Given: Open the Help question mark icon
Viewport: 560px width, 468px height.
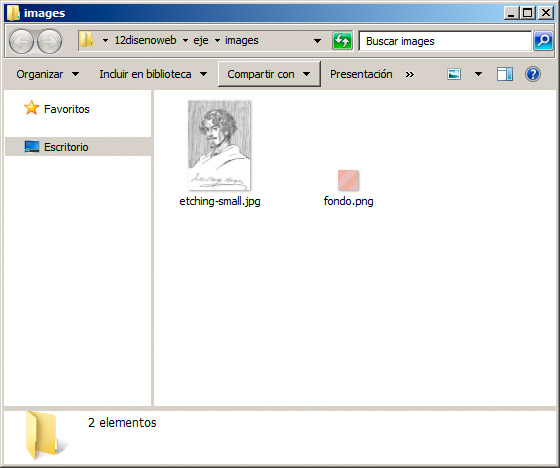Looking at the screenshot, I should click(x=532, y=74).
